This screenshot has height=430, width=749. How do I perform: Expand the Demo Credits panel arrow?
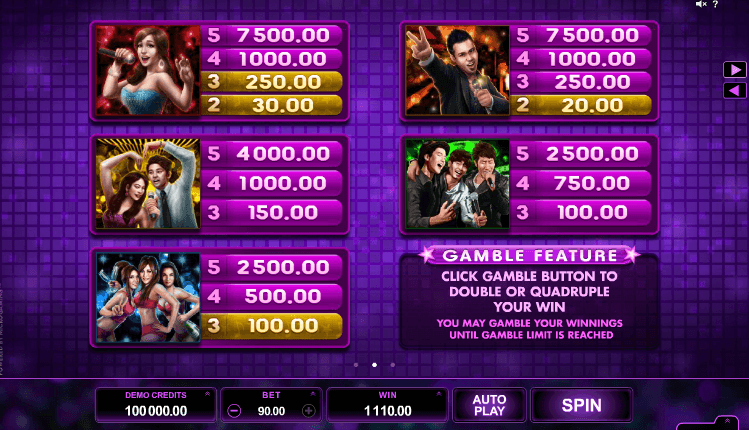(207, 394)
